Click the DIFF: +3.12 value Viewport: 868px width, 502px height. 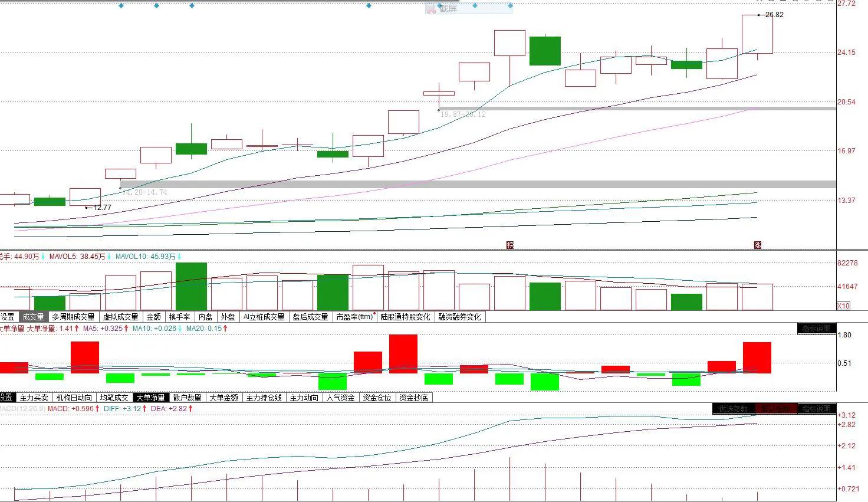123,408
